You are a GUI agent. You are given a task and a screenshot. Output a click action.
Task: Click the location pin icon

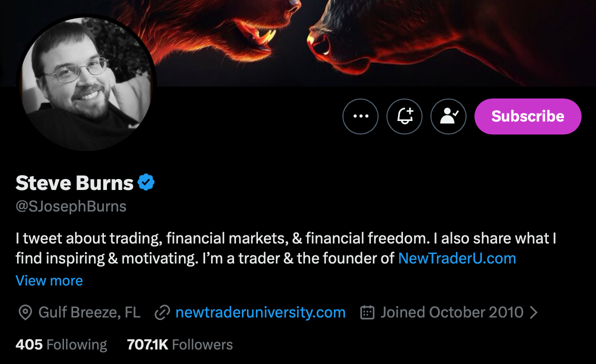24,313
